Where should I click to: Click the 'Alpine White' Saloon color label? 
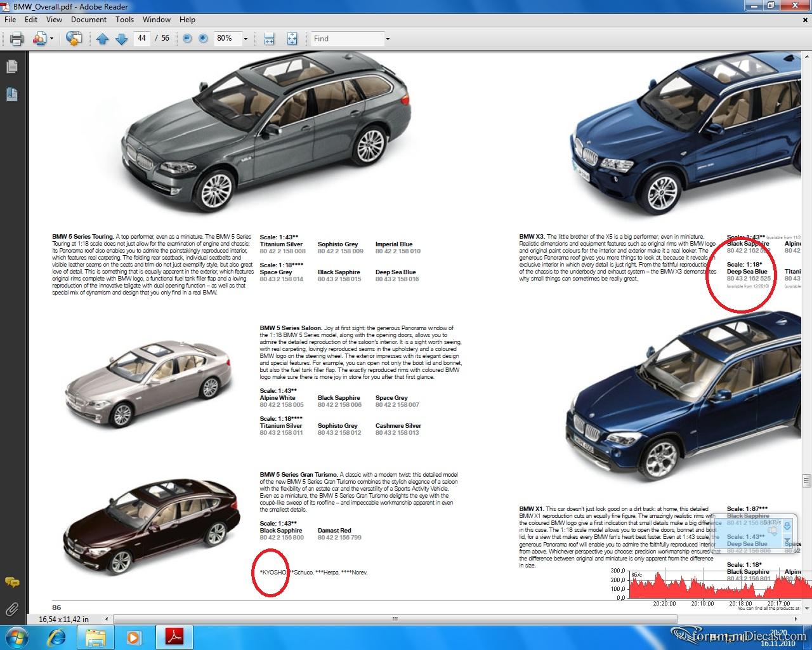tap(278, 398)
